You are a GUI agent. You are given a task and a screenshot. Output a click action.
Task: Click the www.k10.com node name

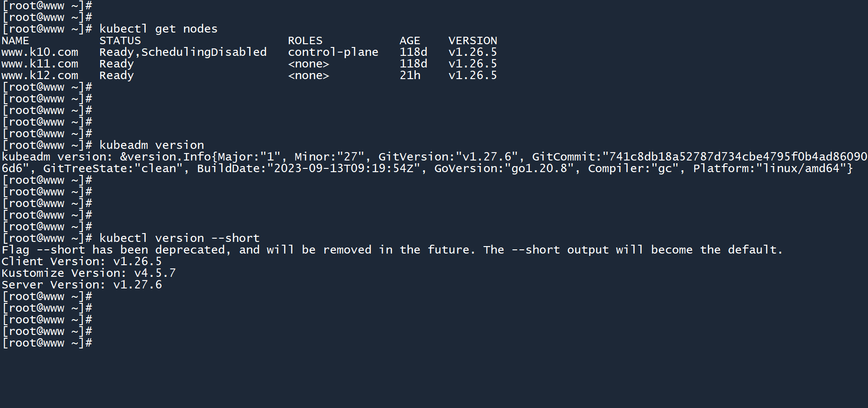(x=40, y=52)
